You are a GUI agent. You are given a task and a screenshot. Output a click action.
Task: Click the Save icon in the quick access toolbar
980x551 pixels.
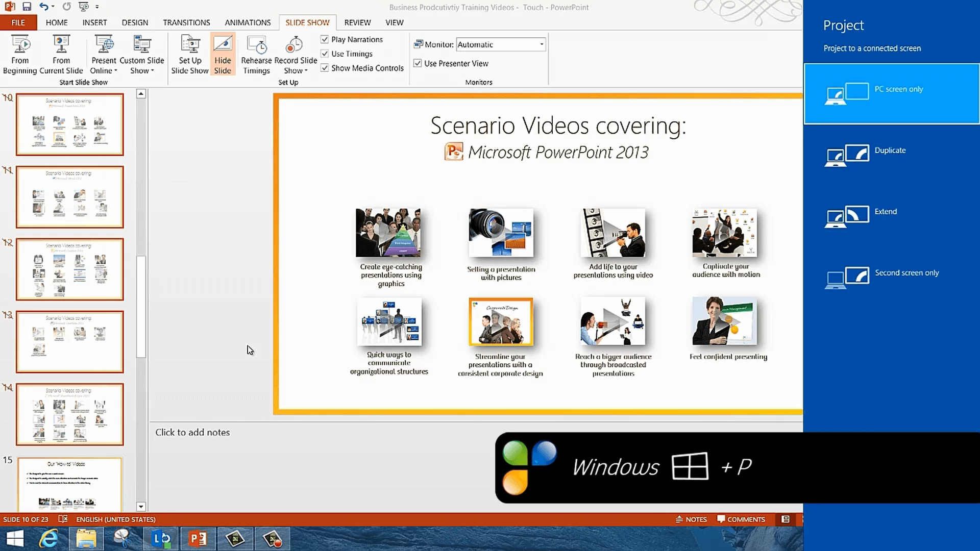27,7
